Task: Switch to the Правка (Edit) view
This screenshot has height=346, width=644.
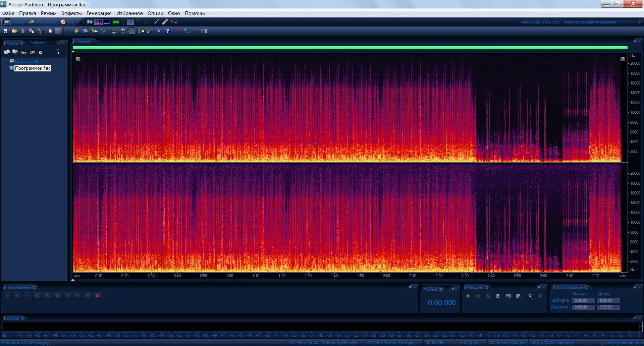Action: click(x=14, y=22)
